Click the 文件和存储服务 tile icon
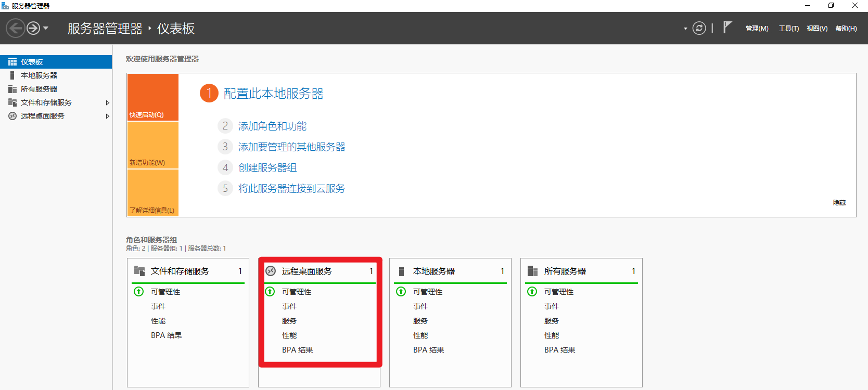 click(x=139, y=271)
